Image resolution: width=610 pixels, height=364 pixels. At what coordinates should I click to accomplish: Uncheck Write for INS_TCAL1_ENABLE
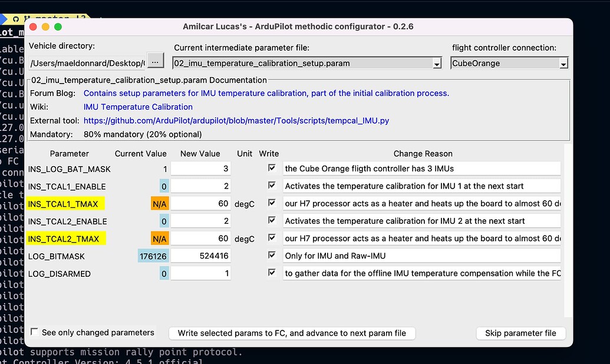[272, 185]
